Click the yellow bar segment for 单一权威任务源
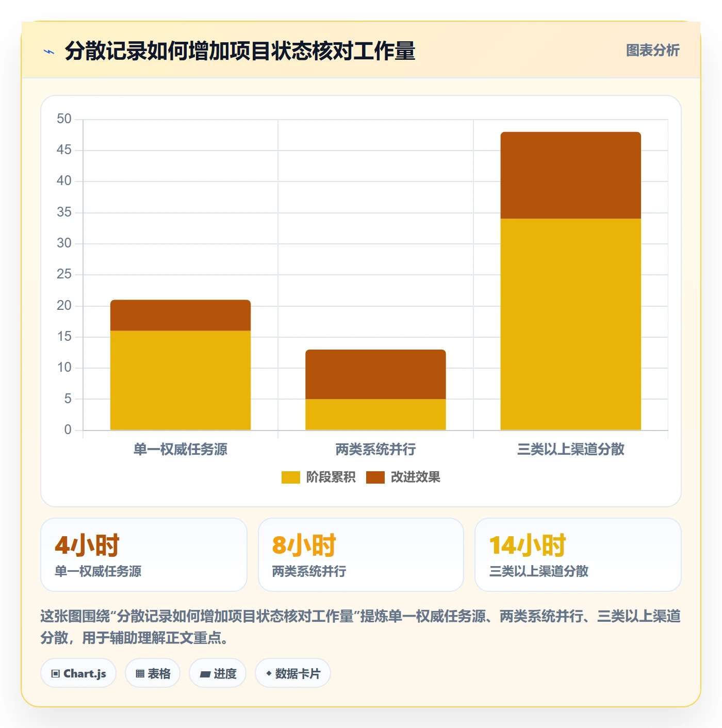 pos(180,380)
